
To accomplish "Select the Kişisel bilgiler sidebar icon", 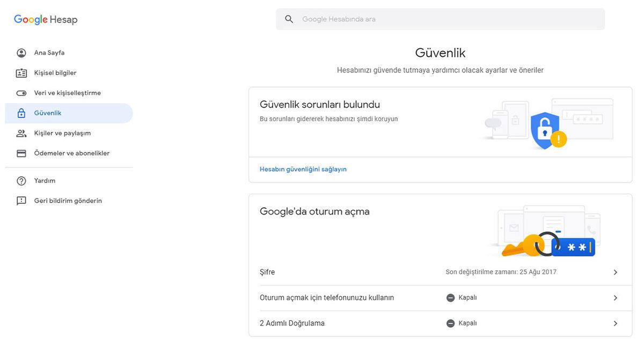I will [x=21, y=72].
